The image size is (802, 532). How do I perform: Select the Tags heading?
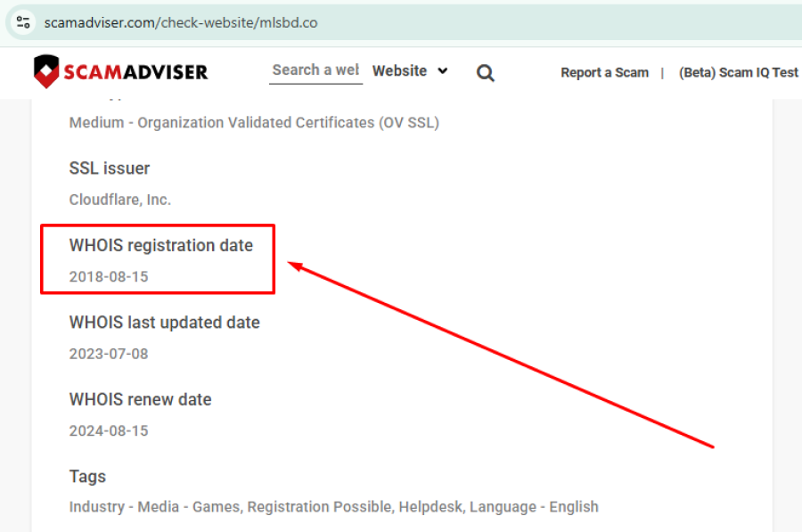pos(87,477)
